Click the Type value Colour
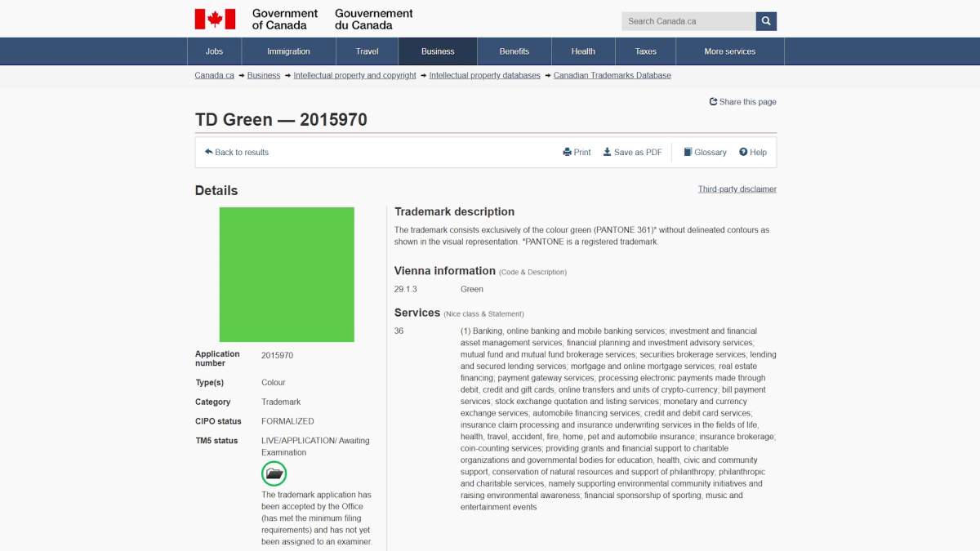Screen dimensions: 980x551 point(274,382)
